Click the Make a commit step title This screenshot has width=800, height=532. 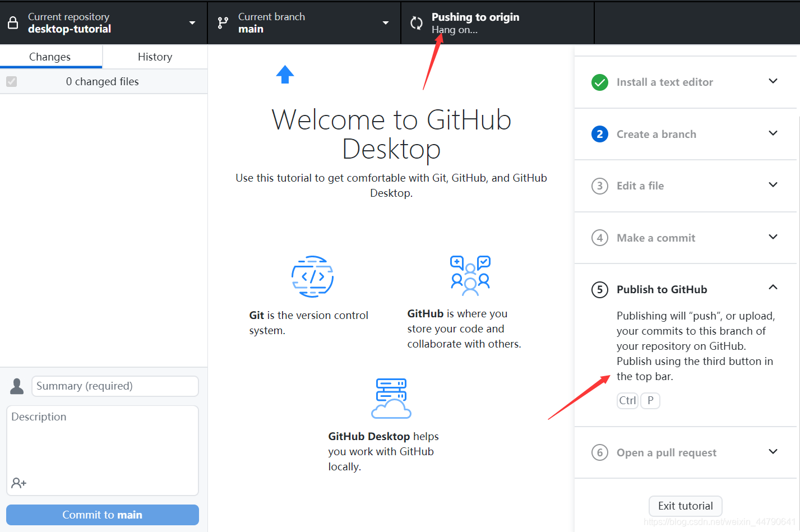click(656, 238)
